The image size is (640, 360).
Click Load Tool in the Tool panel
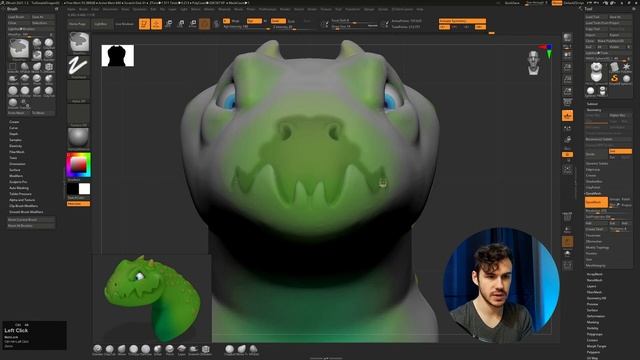pyautogui.click(x=596, y=17)
